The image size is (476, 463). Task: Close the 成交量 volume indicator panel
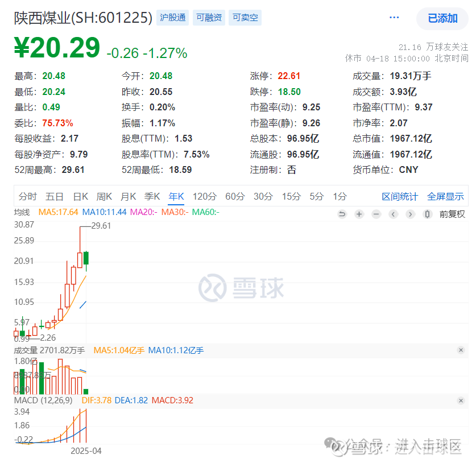coord(461,350)
